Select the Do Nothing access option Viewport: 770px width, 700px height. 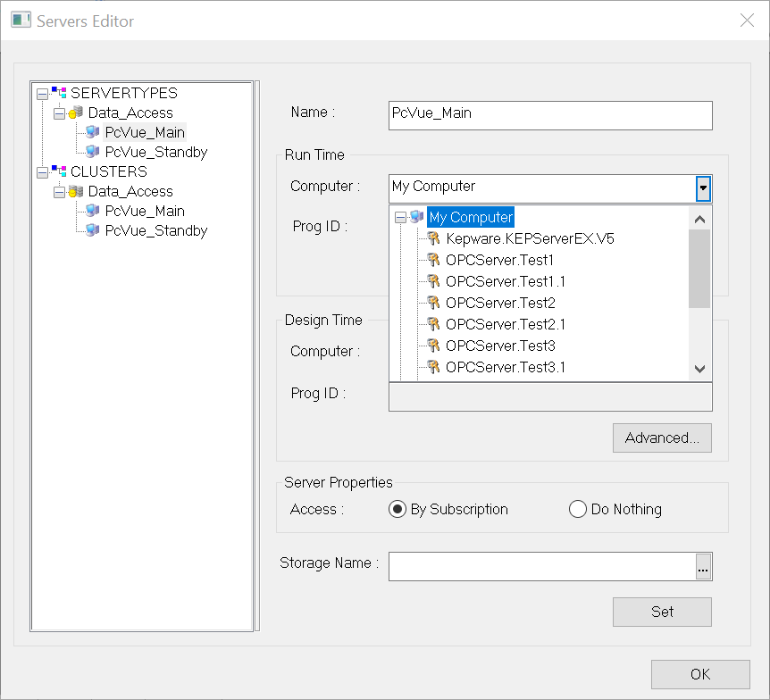click(x=578, y=509)
